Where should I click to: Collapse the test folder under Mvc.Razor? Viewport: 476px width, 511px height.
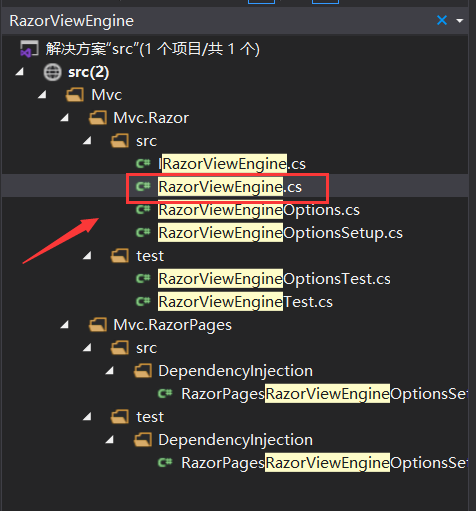(87, 256)
